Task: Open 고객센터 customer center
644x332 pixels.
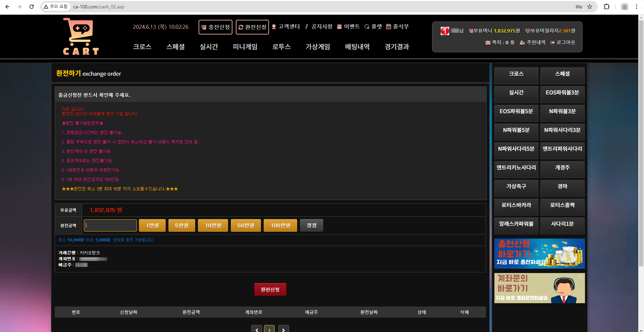Action: point(286,27)
